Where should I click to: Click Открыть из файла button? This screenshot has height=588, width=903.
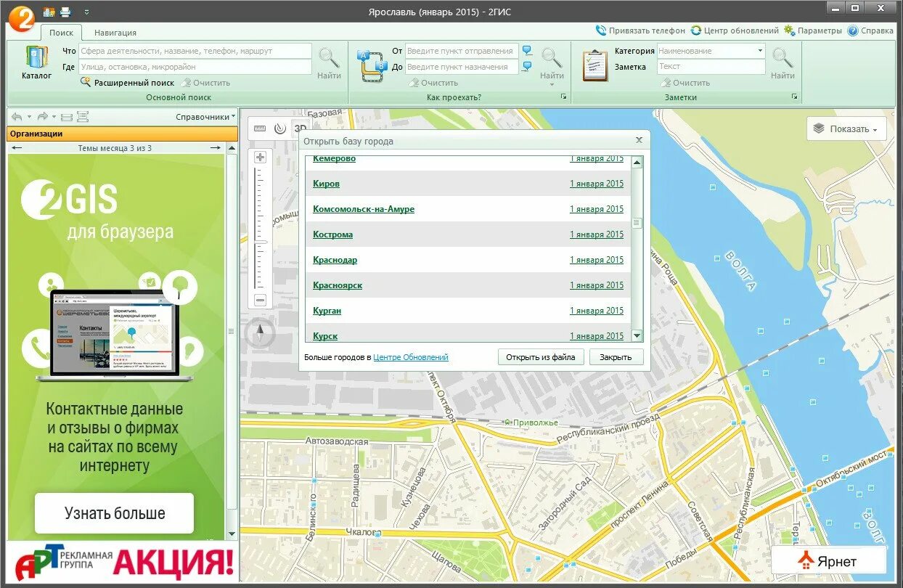pos(541,357)
